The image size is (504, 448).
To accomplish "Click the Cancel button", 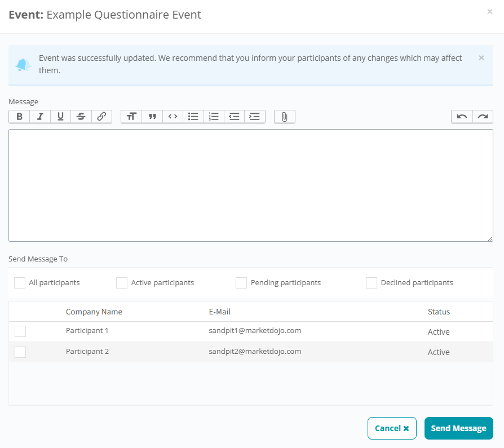I will pos(392,428).
